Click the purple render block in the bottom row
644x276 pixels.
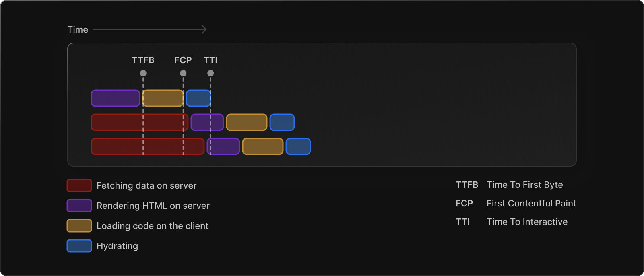coord(223,146)
